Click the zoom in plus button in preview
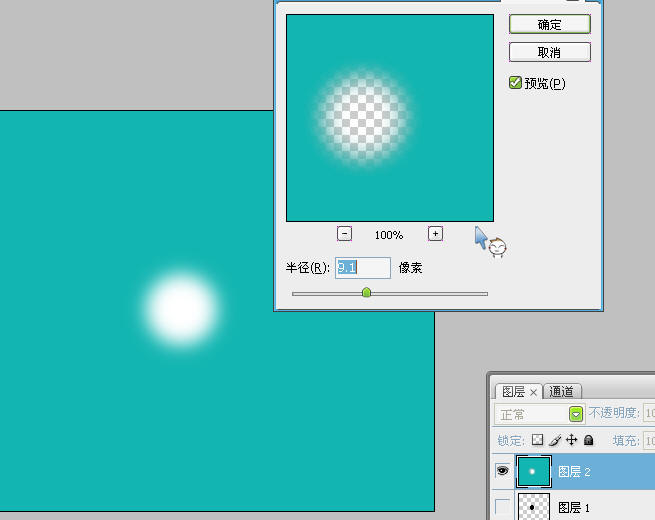Viewport: 655px width, 520px height. tap(435, 233)
